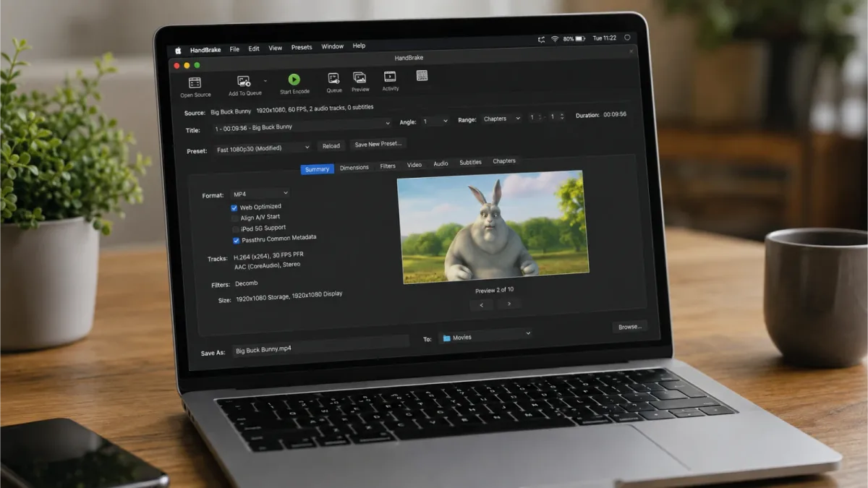Show the next preview image arrow
This screenshot has width=868, height=488.
point(509,304)
